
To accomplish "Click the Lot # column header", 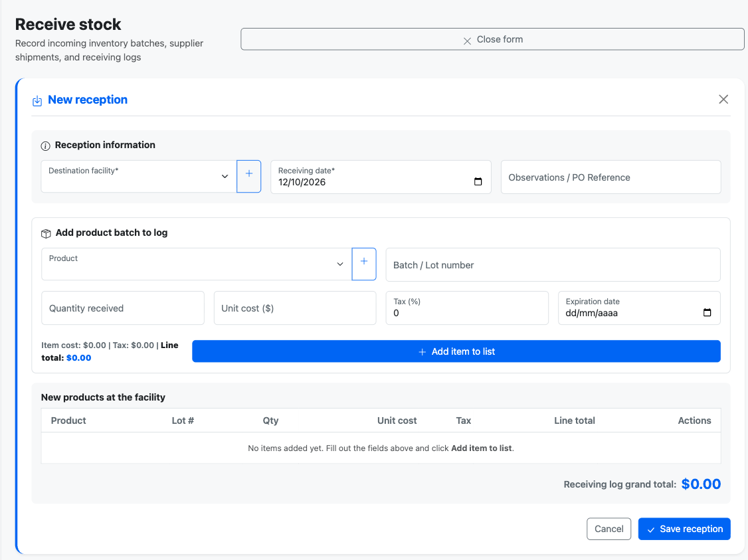I will [x=183, y=420].
